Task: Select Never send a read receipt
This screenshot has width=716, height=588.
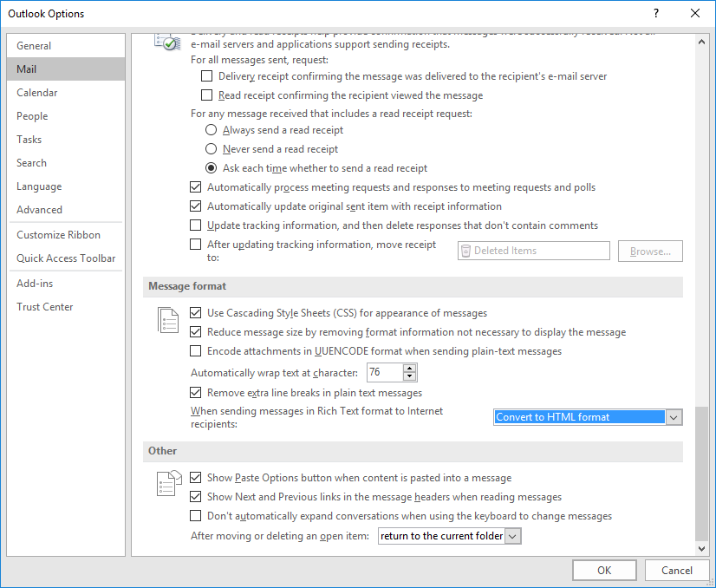Action: pyautogui.click(x=211, y=149)
